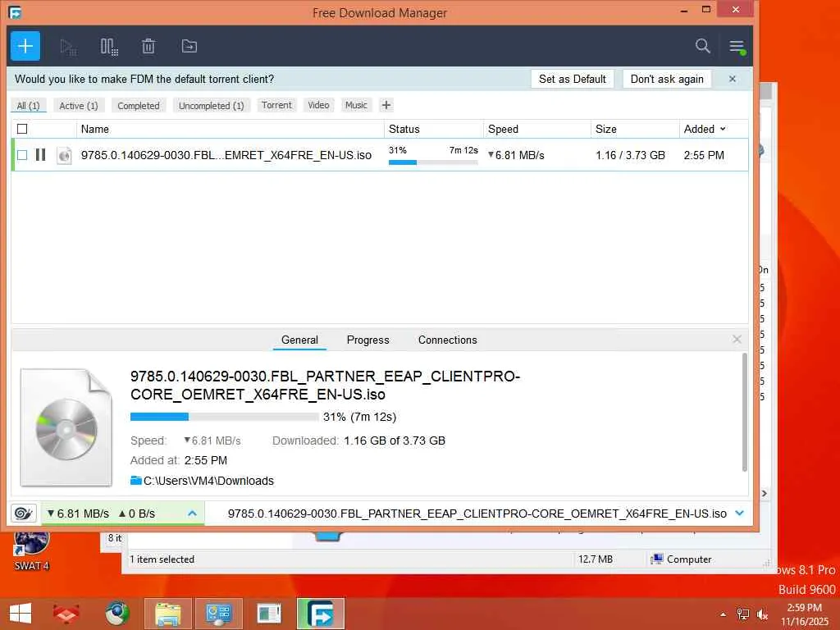Image resolution: width=840 pixels, height=630 pixels.
Task: Click the Start selected downloads toolbar icon
Action: tap(68, 47)
